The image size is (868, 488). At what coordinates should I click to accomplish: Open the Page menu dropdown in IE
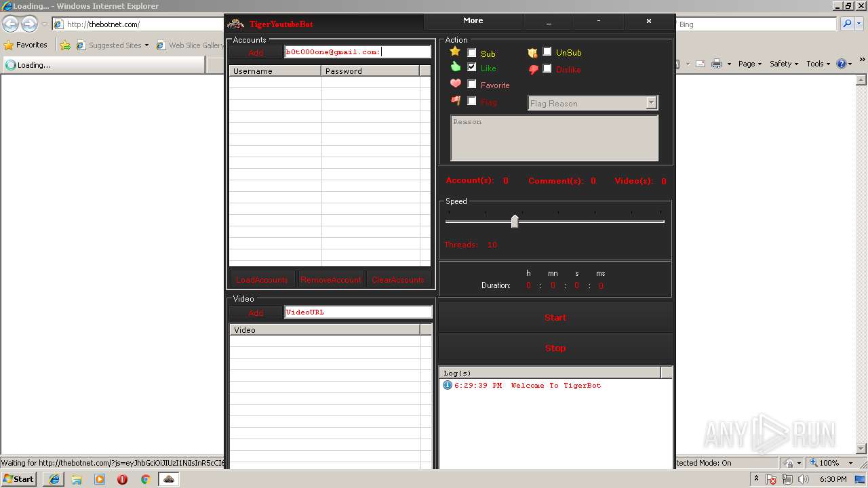tap(750, 64)
